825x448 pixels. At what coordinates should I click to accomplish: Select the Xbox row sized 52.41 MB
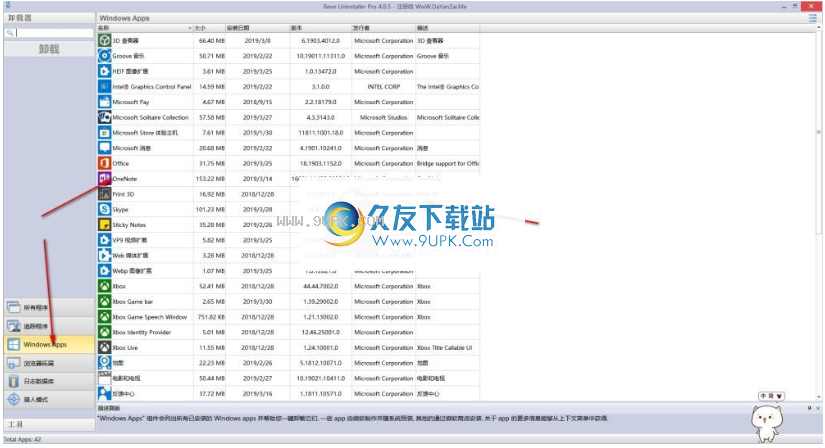tap(288, 286)
